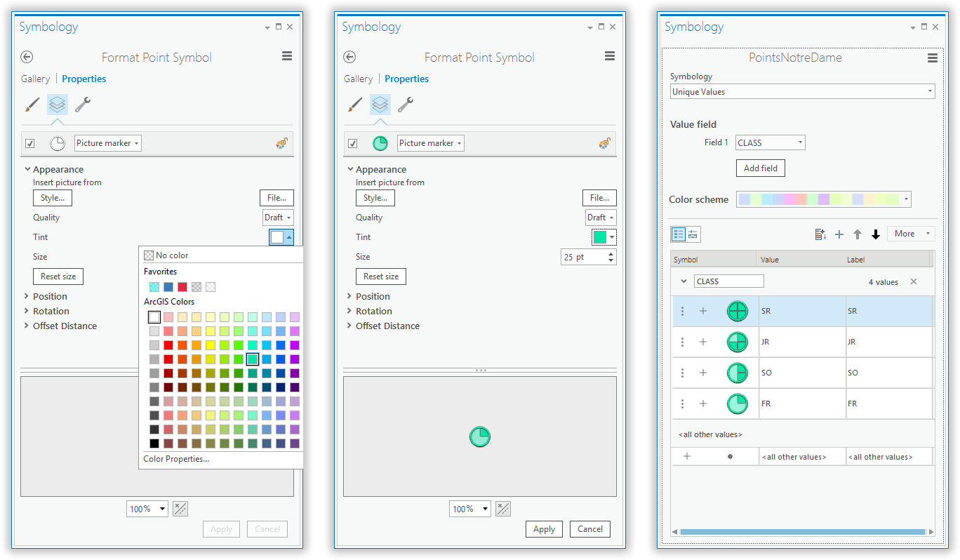Screen dimensions: 960x560
Task: Click the Add field button
Action: (761, 168)
